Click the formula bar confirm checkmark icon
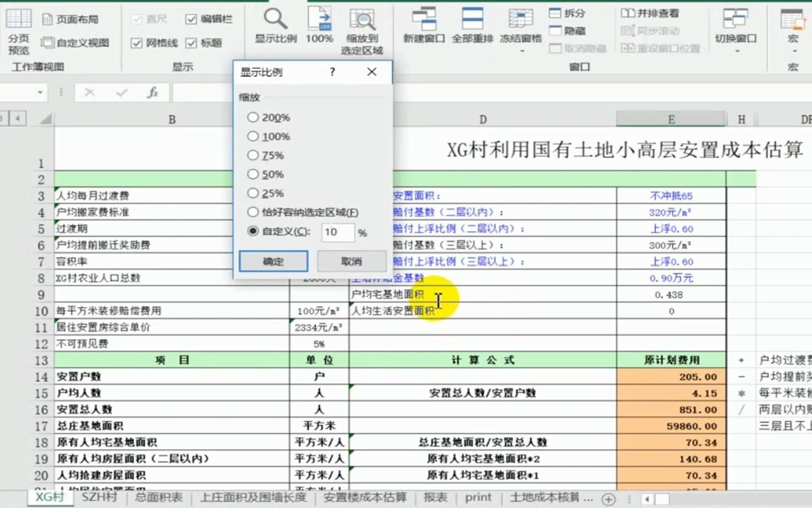Image resolution: width=812 pixels, height=508 pixels. pos(122,93)
